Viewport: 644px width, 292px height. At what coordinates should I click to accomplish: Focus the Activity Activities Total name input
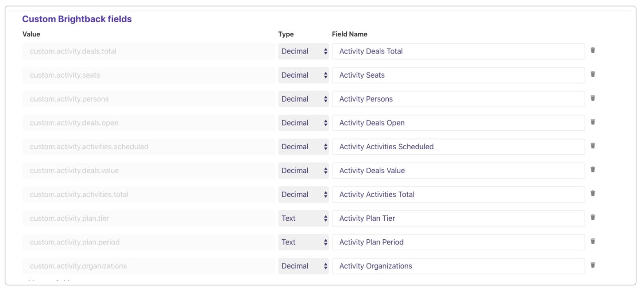point(458,195)
